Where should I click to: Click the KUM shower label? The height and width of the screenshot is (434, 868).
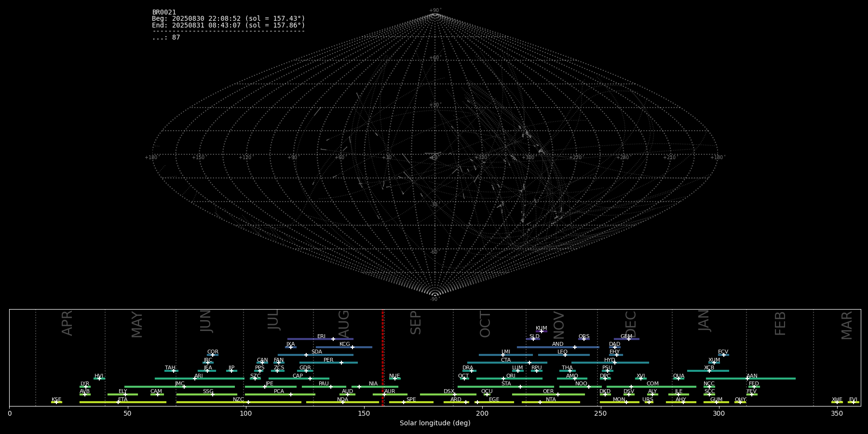click(542, 328)
